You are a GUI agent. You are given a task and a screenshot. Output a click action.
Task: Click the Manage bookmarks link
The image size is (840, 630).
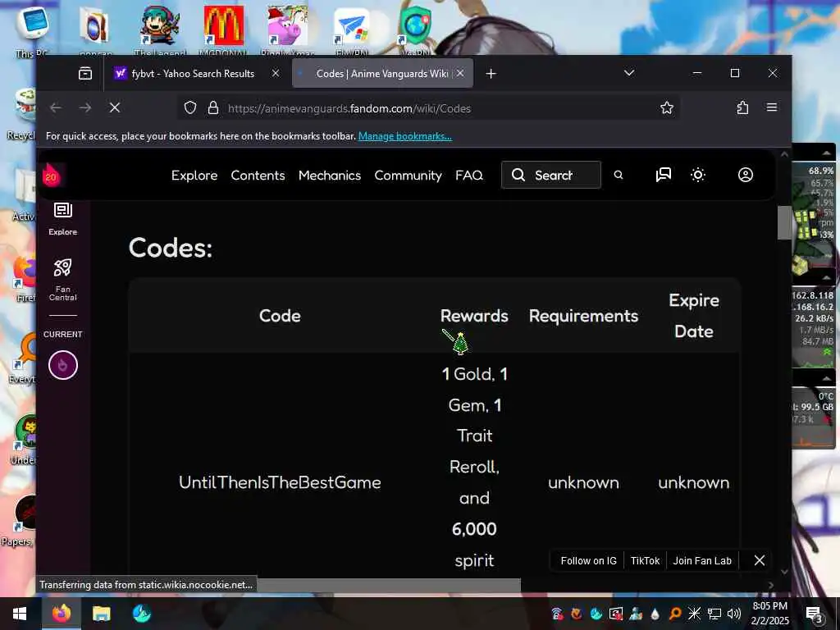405,136
